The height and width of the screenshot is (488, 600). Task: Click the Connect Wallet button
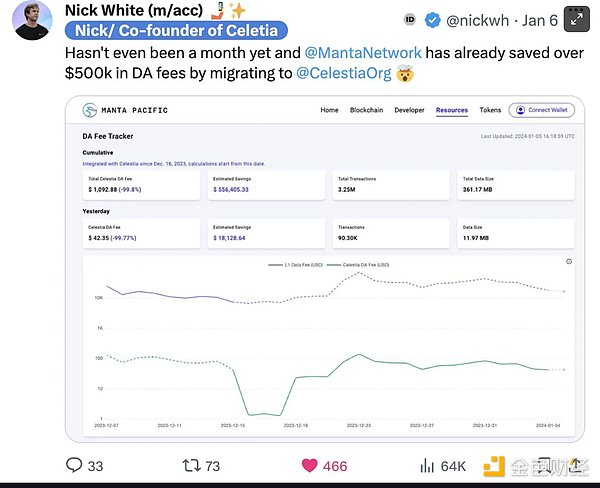pyautogui.click(x=541, y=110)
